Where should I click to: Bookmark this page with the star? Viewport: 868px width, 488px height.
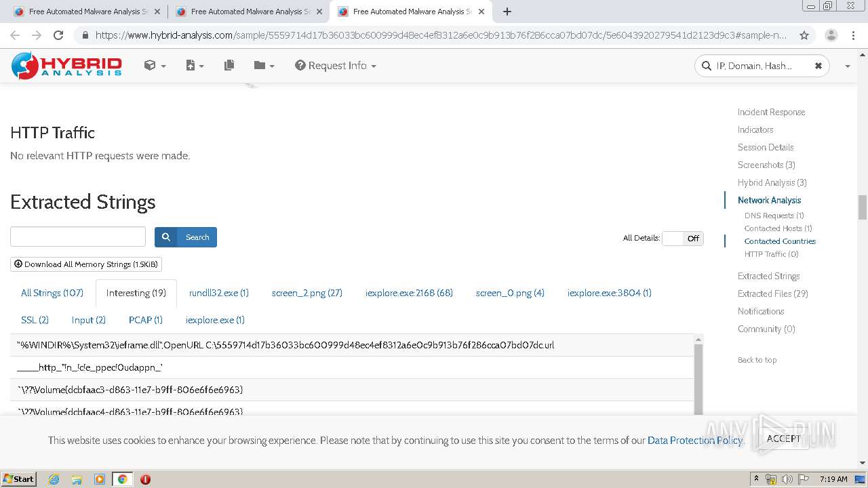coord(804,35)
